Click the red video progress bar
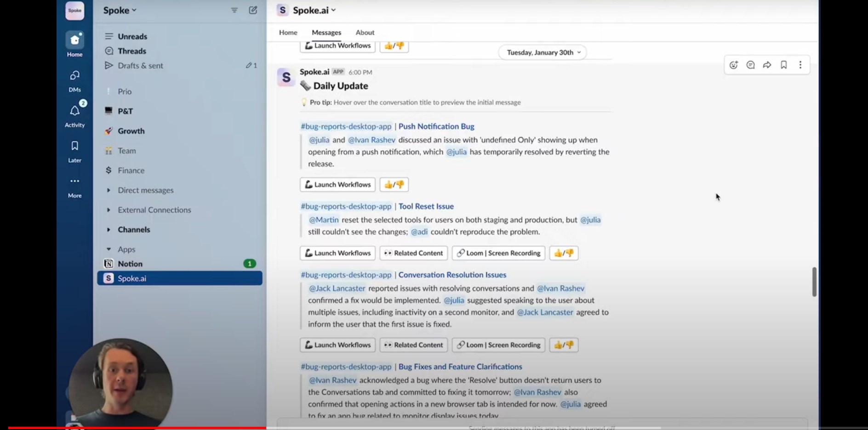 [137, 428]
